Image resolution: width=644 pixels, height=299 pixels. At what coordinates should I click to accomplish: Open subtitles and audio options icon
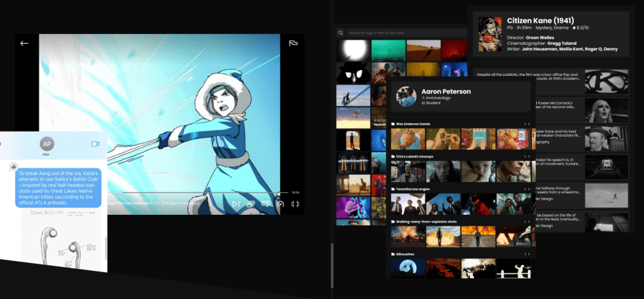point(265,204)
